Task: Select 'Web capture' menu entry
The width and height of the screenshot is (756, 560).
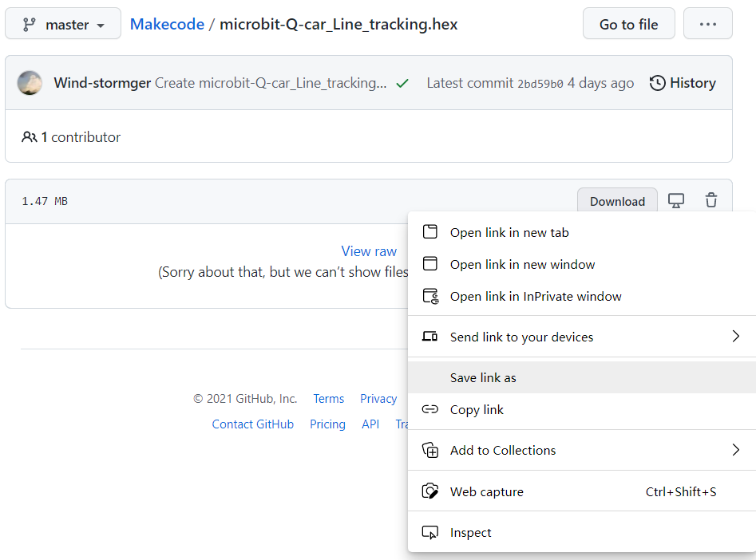Action: coord(582,491)
